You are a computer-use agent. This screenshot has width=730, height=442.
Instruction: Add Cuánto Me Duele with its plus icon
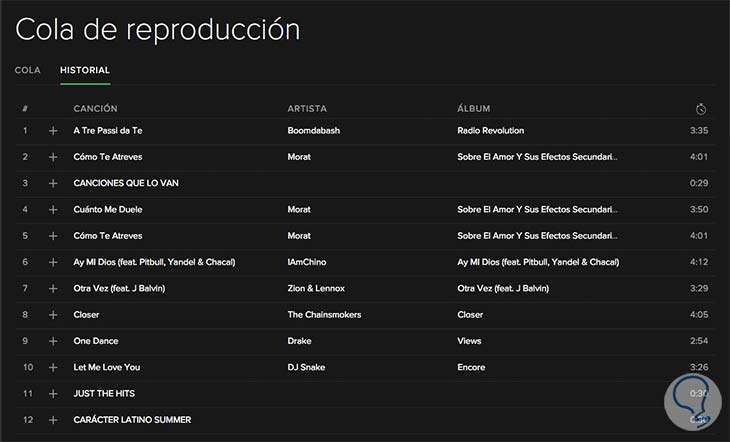coord(54,210)
